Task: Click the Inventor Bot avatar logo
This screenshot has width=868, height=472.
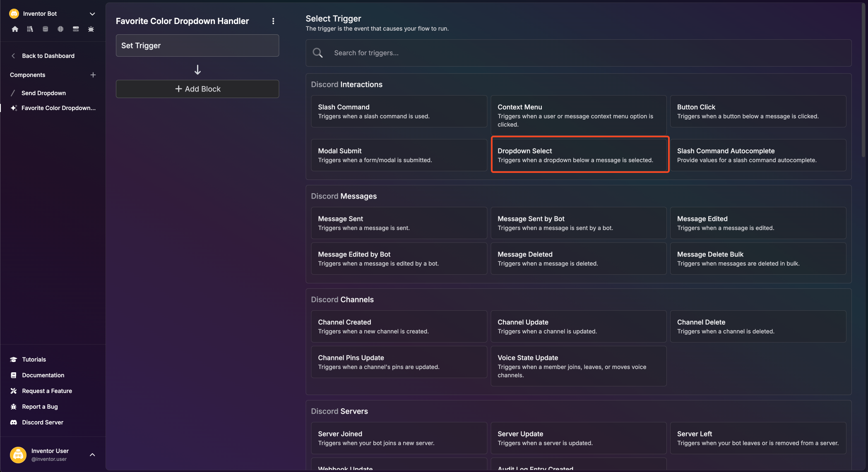Action: 14,14
